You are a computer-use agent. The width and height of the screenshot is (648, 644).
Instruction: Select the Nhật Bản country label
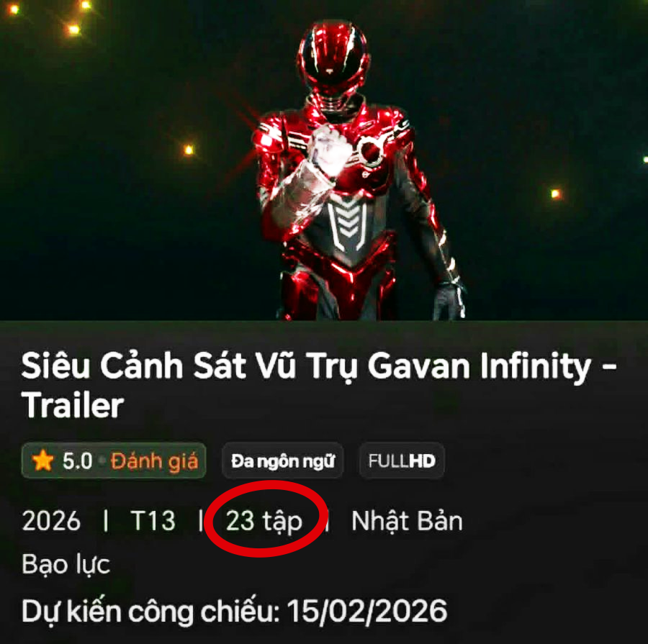click(407, 520)
